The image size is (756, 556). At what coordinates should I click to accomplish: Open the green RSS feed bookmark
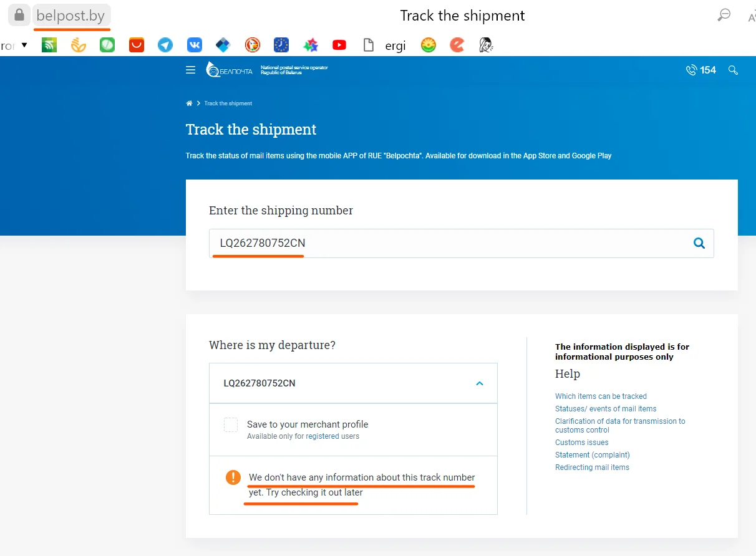(x=49, y=45)
